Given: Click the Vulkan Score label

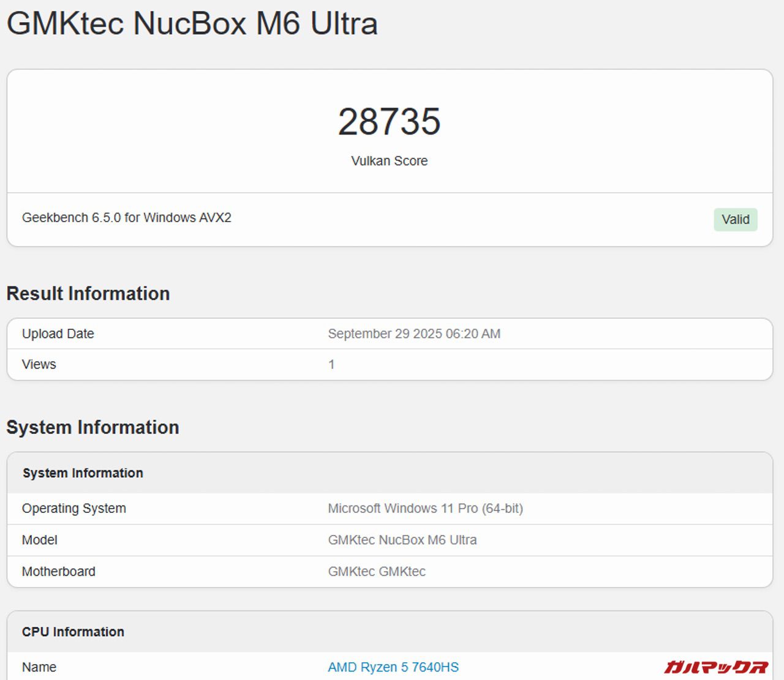Looking at the screenshot, I should 389,161.
